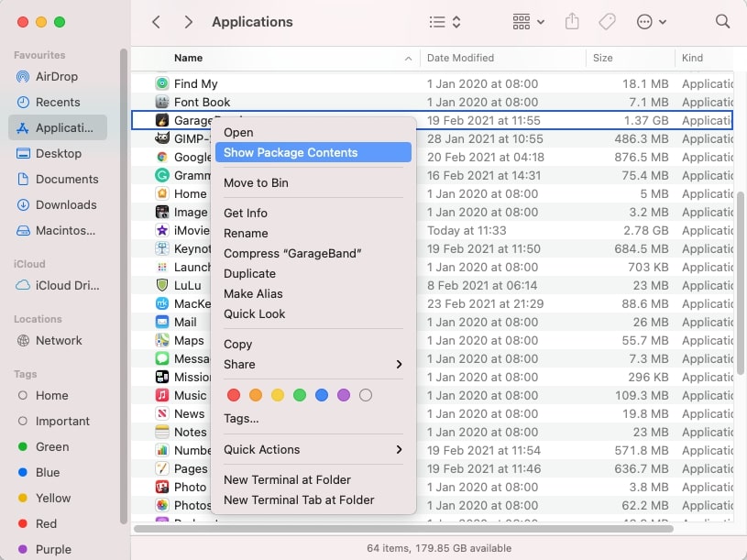The width and height of the screenshot is (747, 560).
Task: Click the empty grey tag circle
Action: click(366, 395)
